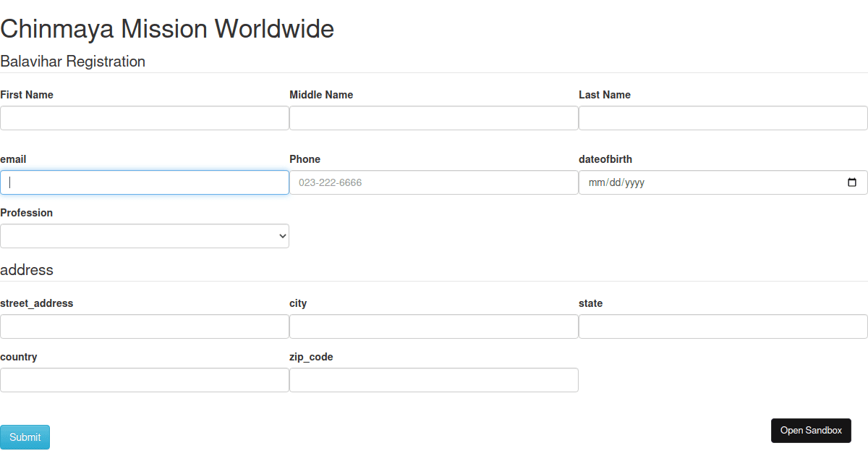
Task: Click the Balavihar Registration heading
Action: pyautogui.click(x=72, y=62)
